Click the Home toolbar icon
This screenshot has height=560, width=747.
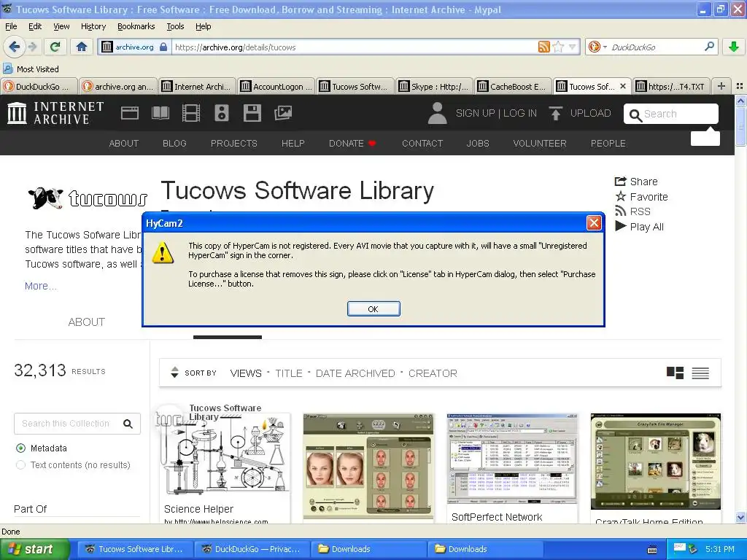tap(82, 47)
